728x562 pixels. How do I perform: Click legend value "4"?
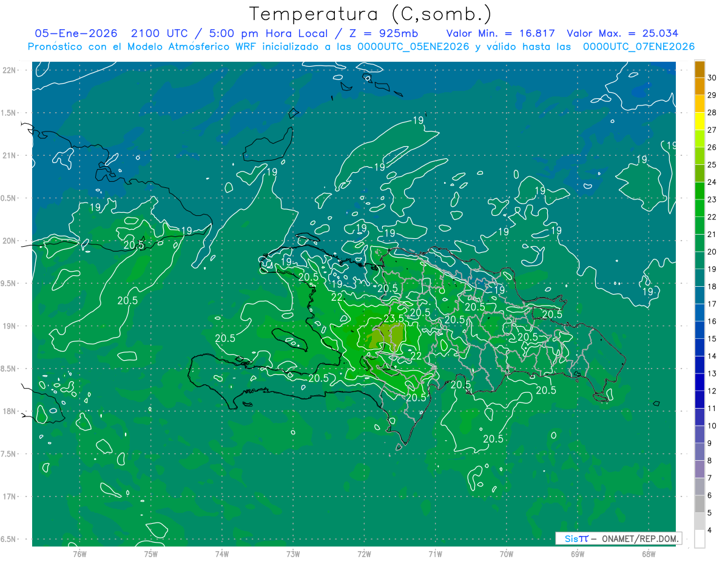coord(710,530)
